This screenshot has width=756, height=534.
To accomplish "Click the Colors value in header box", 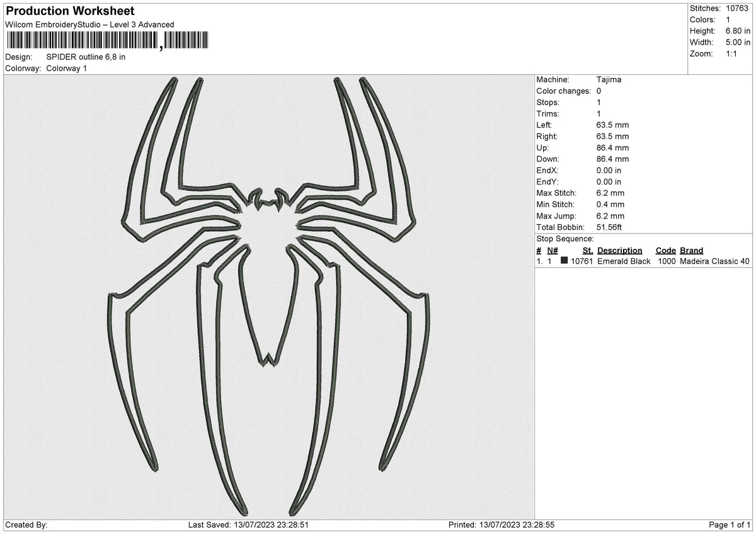I will (728, 20).
